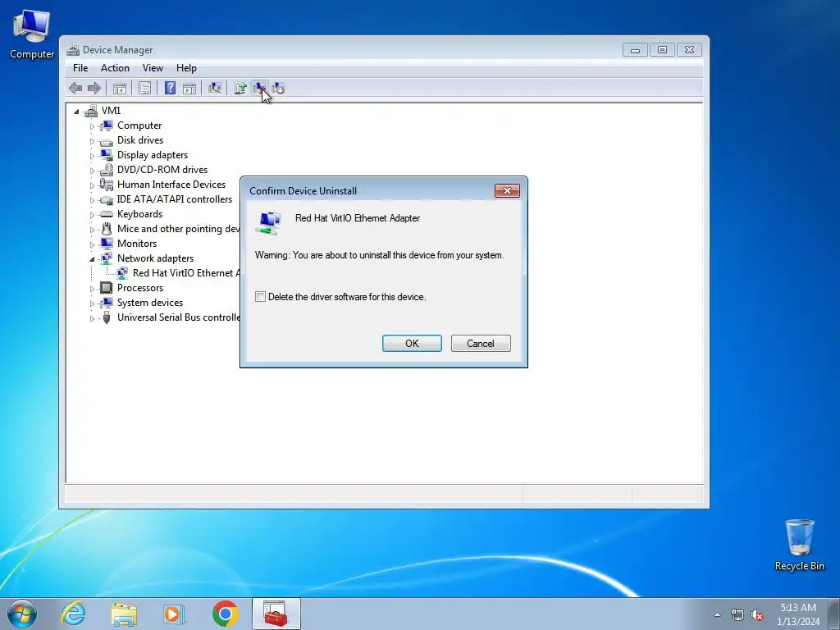Expand the Computer category
The width and height of the screenshot is (840, 630).
[92, 126]
